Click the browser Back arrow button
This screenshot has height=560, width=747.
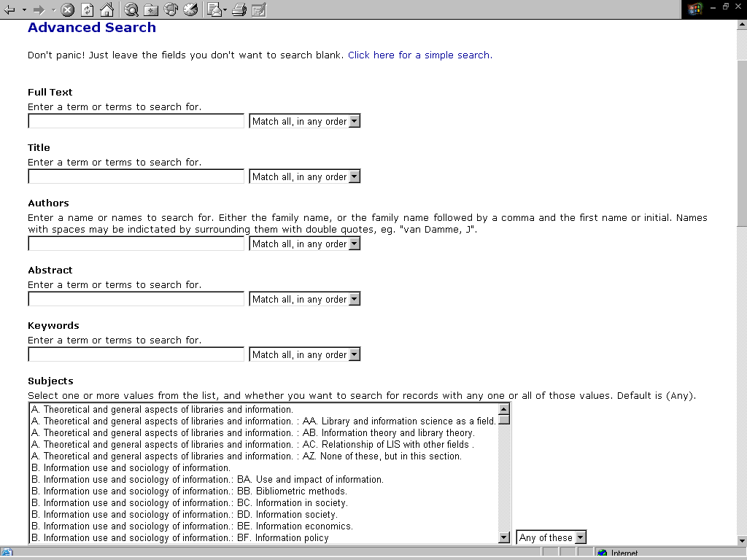click(x=10, y=9)
